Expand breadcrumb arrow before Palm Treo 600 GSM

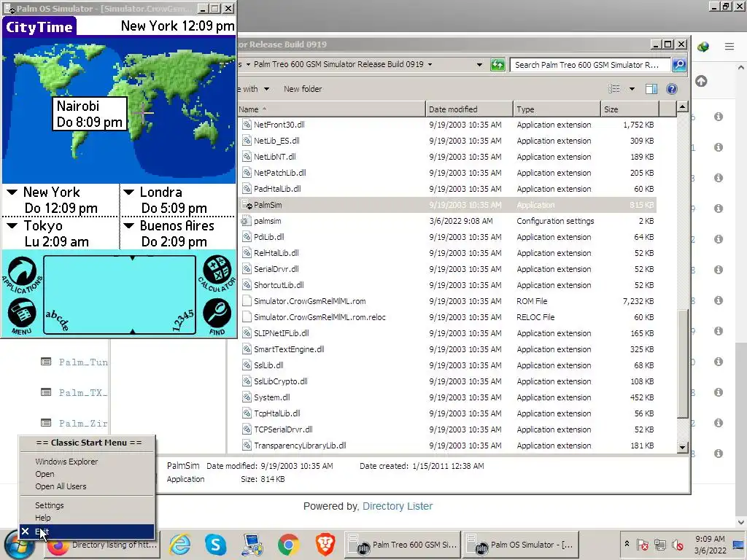248,64
